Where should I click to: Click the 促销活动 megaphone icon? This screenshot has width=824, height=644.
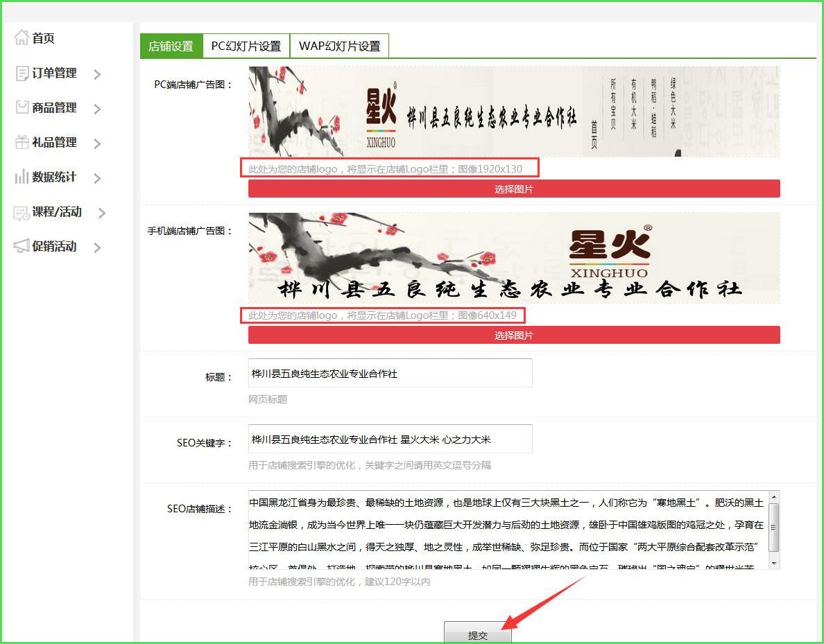[x=22, y=246]
